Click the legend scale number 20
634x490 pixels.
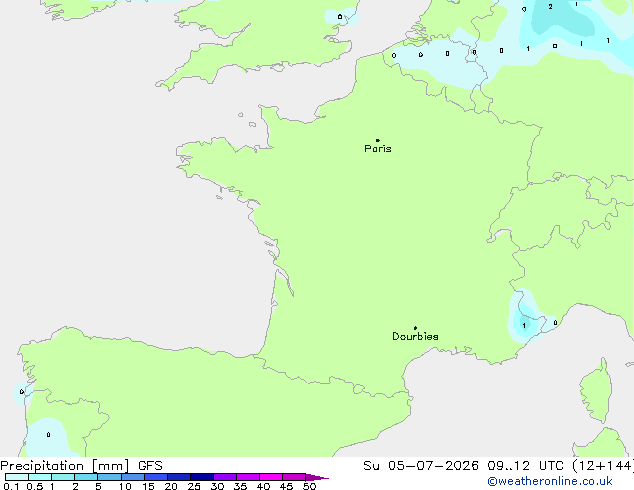point(171,486)
